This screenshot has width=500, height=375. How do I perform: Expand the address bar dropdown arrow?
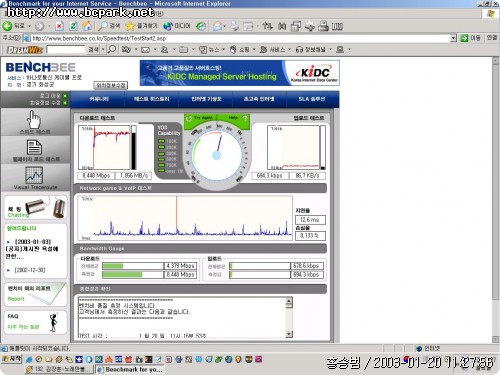453,38
